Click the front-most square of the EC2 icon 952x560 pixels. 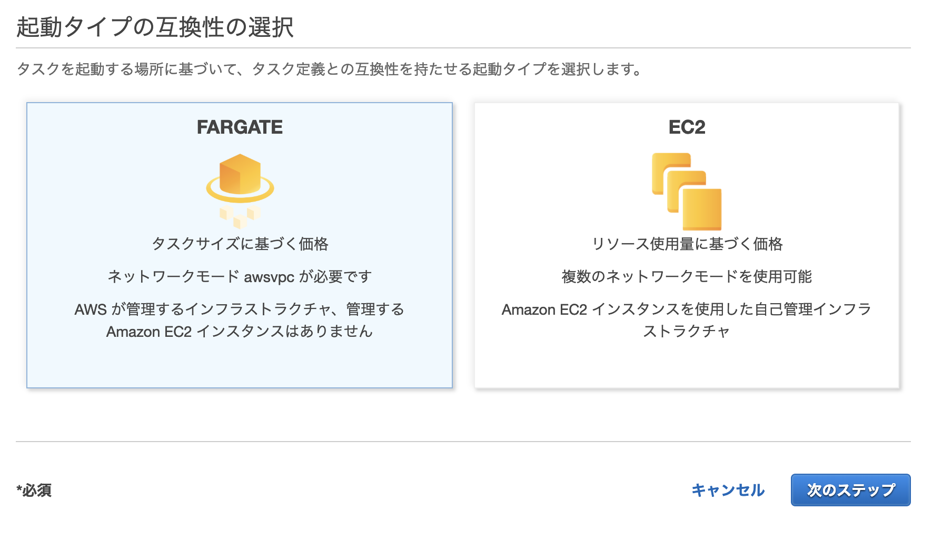coord(702,209)
